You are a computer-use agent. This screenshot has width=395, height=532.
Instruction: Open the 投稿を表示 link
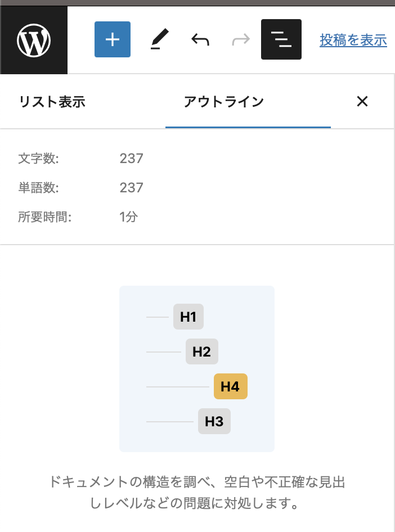(353, 40)
